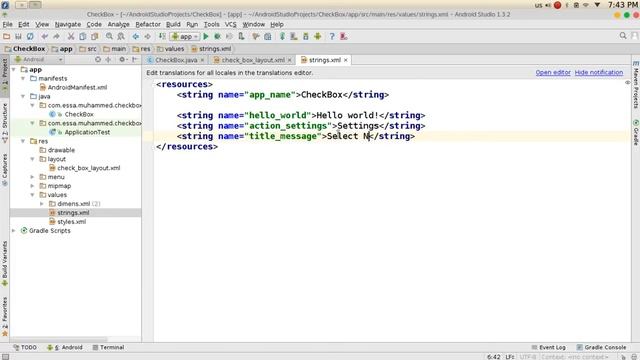Toggle the Maven Projects side panel
This screenshot has height=360, width=640.
[636, 85]
